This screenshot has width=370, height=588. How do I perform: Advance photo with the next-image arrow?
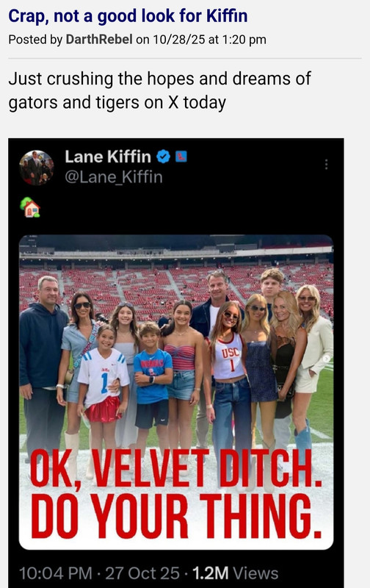tap(326, 359)
